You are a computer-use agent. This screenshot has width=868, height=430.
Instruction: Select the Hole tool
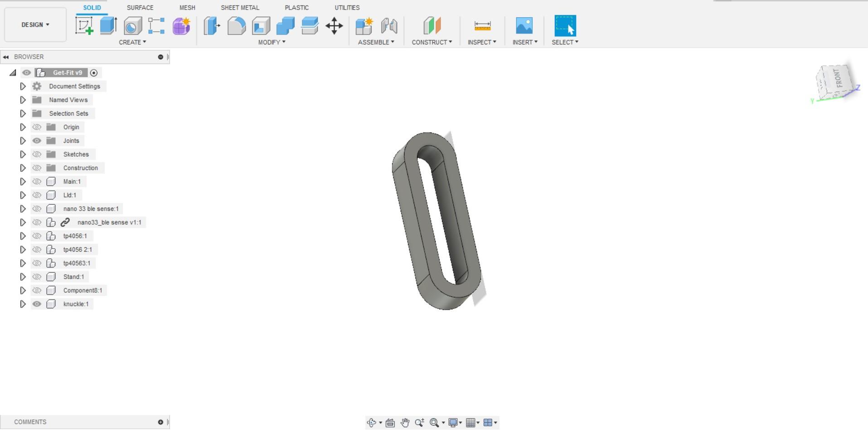pos(133,25)
